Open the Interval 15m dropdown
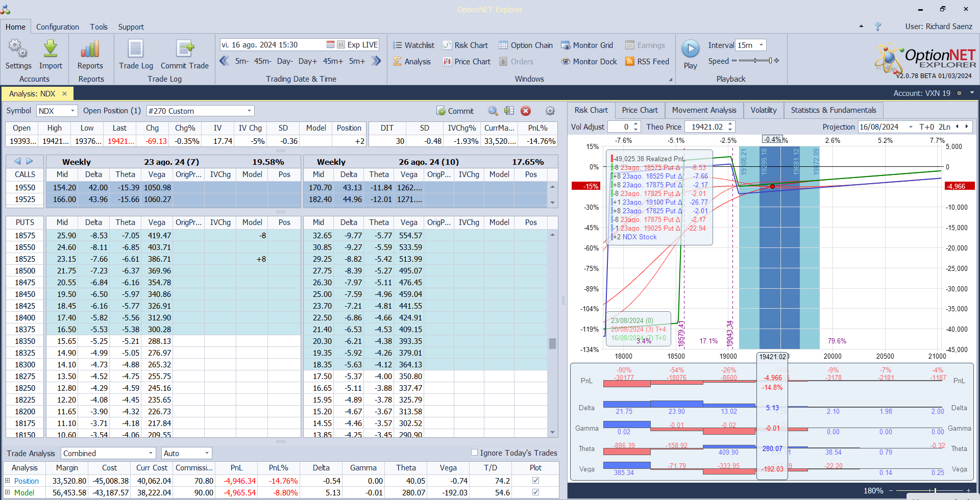 tap(761, 45)
